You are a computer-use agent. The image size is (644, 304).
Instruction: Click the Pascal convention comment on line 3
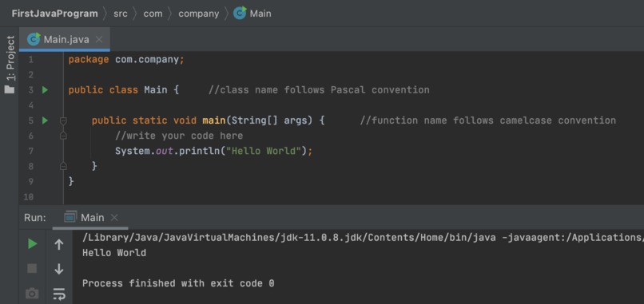point(319,90)
